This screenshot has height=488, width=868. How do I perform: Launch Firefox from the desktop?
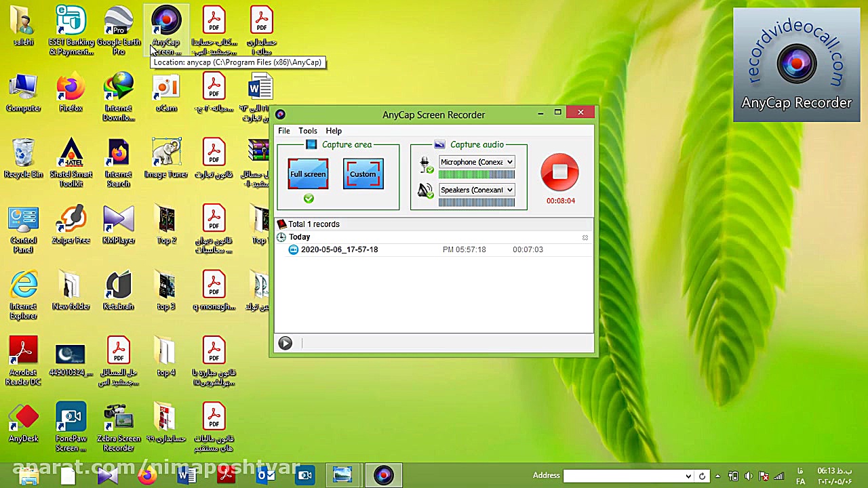pyautogui.click(x=71, y=93)
